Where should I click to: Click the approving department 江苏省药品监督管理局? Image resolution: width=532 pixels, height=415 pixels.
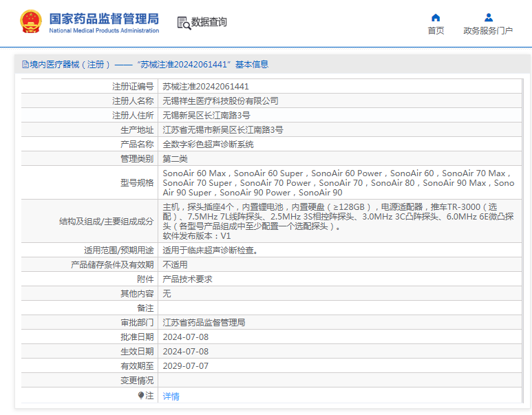tap(204, 322)
